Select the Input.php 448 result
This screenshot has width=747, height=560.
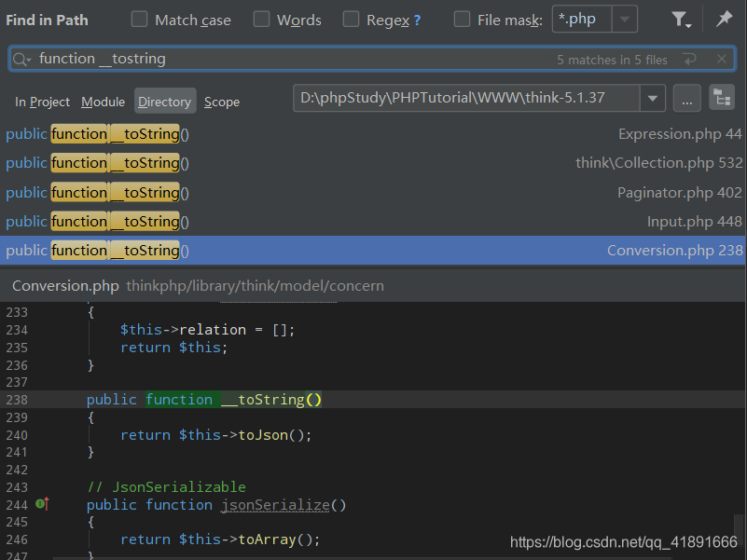coord(373,222)
